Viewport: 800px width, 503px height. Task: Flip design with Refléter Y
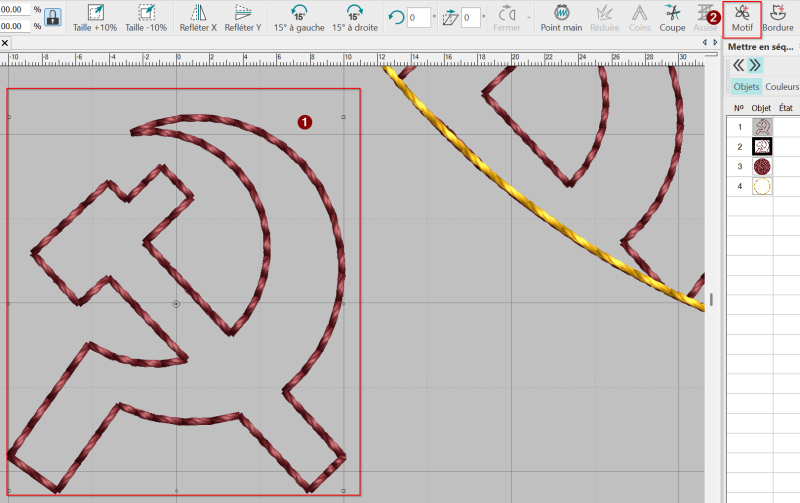(x=243, y=18)
